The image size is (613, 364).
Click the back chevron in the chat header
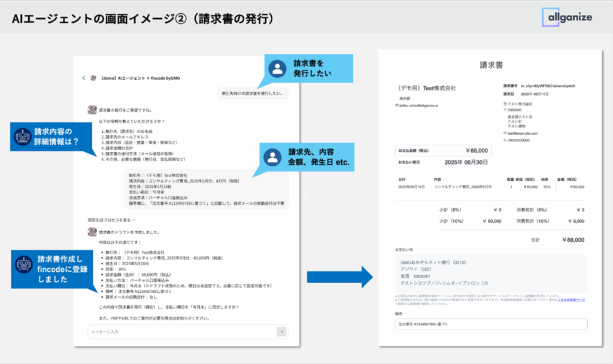83,78
